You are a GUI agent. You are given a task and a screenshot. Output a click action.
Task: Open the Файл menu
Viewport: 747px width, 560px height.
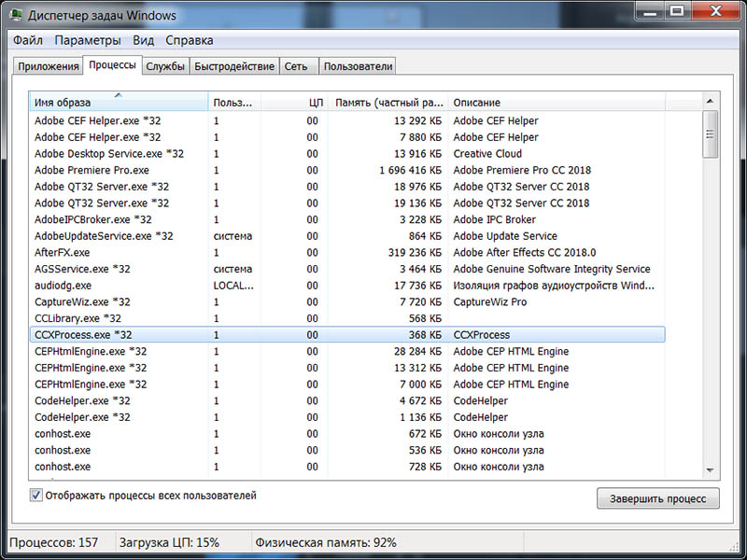pos(28,40)
